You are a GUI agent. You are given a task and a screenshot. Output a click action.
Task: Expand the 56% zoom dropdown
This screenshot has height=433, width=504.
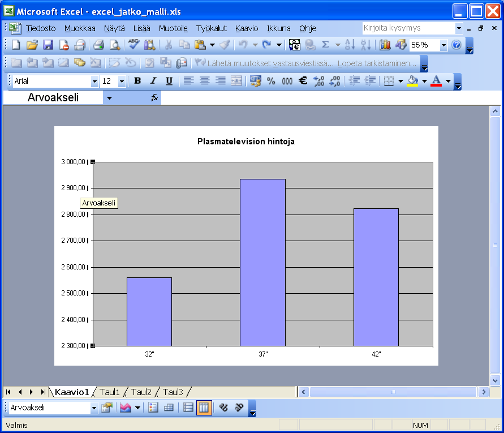pos(443,45)
